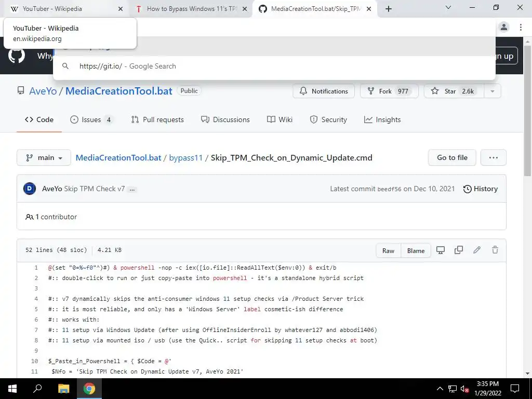The width and height of the screenshot is (532, 399).
Task: Click MediaCreationTool.bat breadcrumb link
Action: coord(118,158)
